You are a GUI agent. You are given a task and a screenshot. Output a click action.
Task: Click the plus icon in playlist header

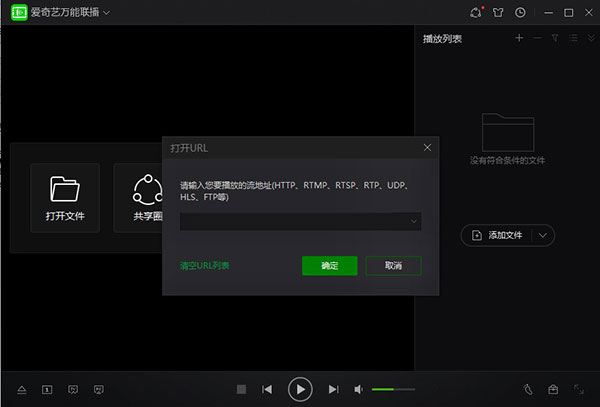(x=519, y=38)
